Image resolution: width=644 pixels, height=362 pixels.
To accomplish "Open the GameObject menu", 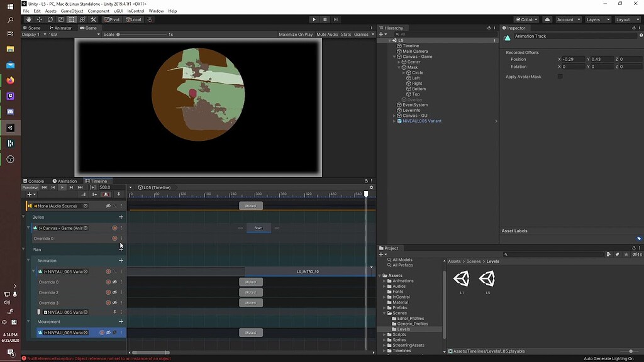I will (x=72, y=11).
